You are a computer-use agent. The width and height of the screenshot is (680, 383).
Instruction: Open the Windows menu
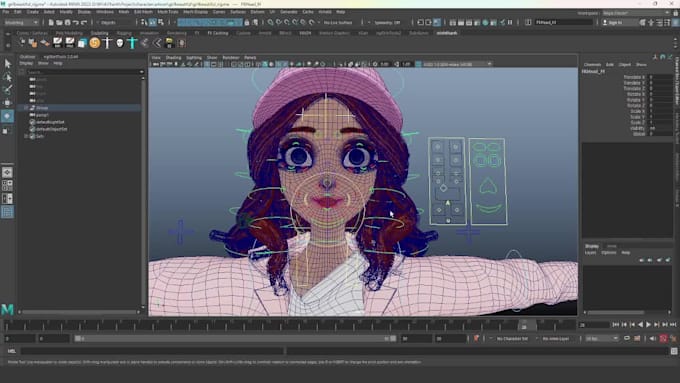click(x=105, y=12)
